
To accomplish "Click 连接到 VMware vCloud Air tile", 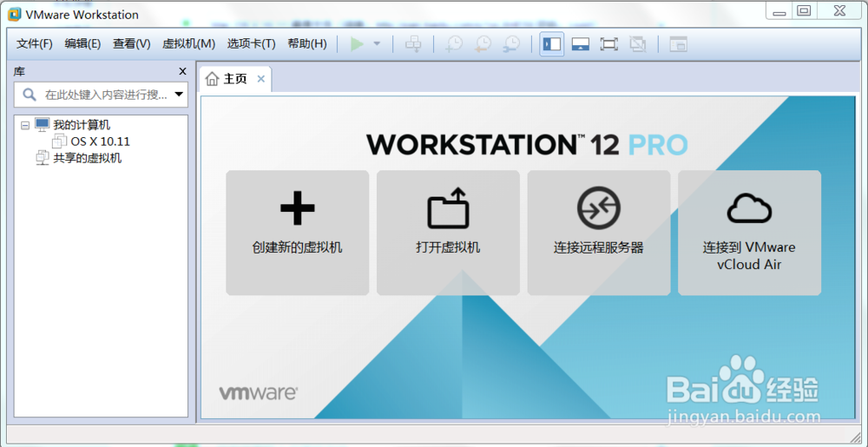I will 750,233.
